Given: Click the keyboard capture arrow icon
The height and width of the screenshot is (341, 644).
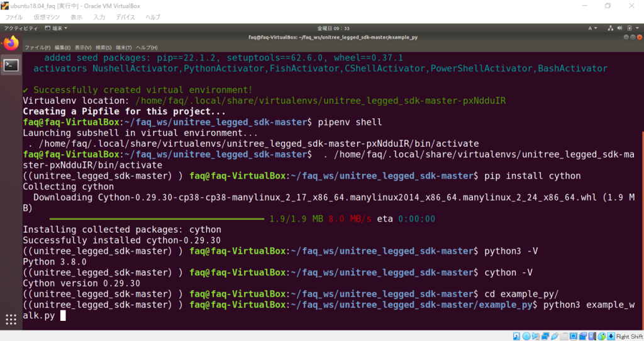Looking at the screenshot, I should click(x=611, y=336).
